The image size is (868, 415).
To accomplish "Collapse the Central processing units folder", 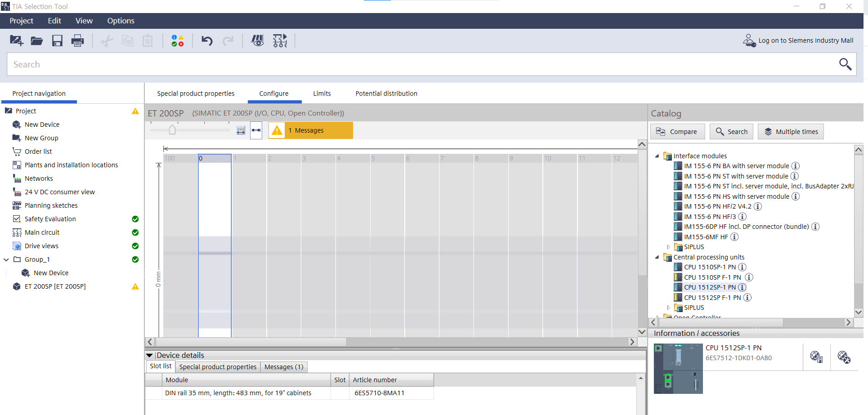I will (x=657, y=257).
